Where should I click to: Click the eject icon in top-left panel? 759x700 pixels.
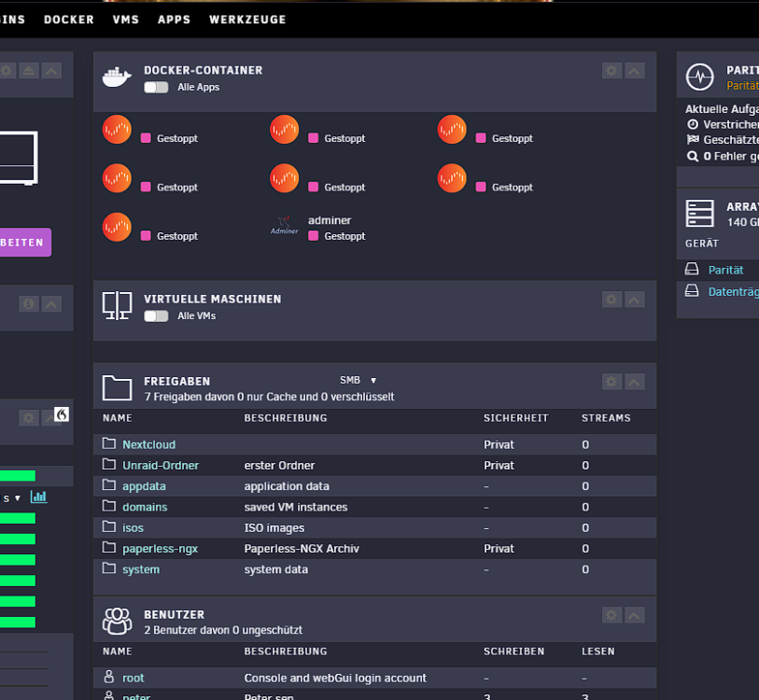pyautogui.click(x=29, y=71)
